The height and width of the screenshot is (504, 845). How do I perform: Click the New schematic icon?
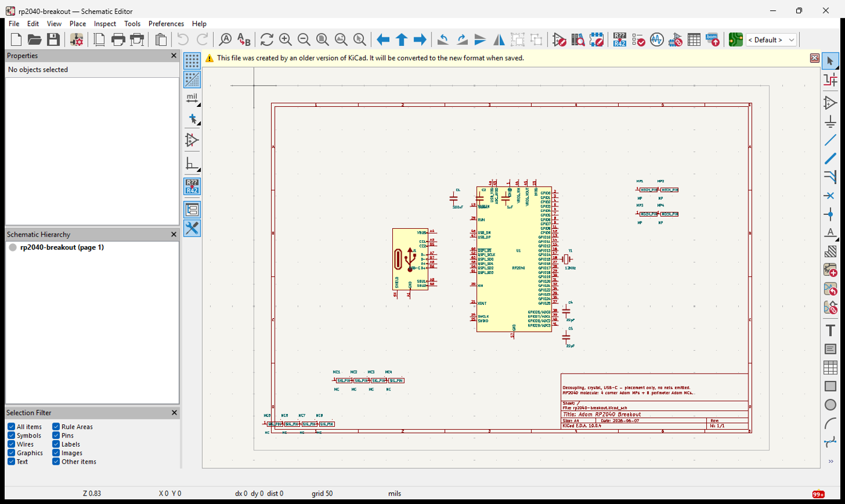[x=16, y=40]
